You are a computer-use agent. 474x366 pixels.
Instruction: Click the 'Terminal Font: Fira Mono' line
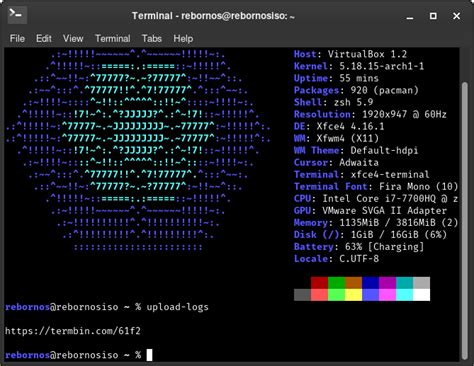click(x=376, y=186)
